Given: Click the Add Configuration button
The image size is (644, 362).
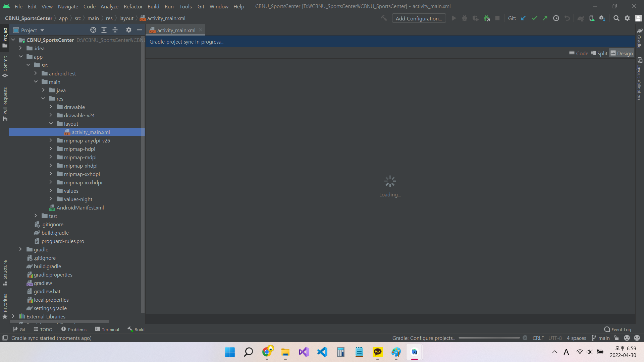Looking at the screenshot, I should click(x=419, y=18).
